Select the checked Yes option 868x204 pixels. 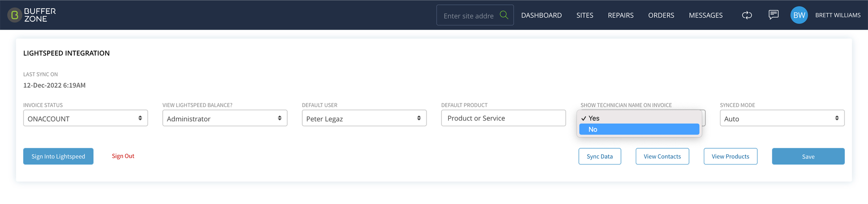(639, 118)
